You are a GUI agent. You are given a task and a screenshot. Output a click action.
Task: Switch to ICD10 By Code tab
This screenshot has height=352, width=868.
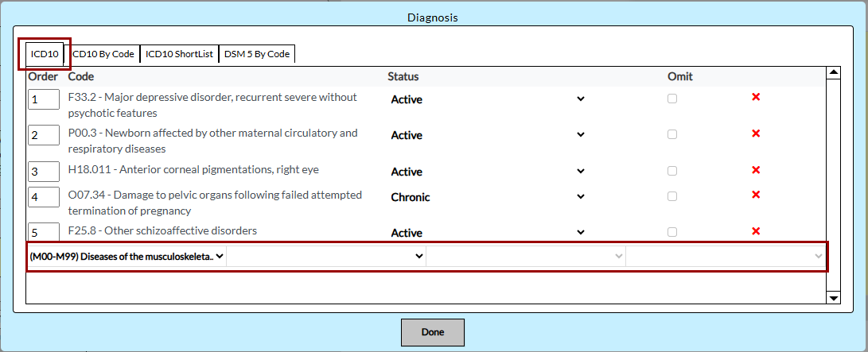(x=105, y=54)
